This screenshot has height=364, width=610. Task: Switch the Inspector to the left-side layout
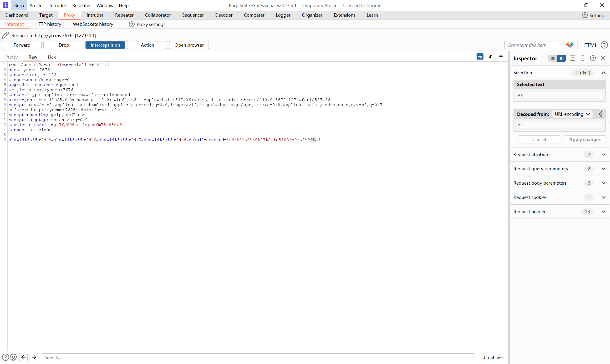tap(552, 58)
